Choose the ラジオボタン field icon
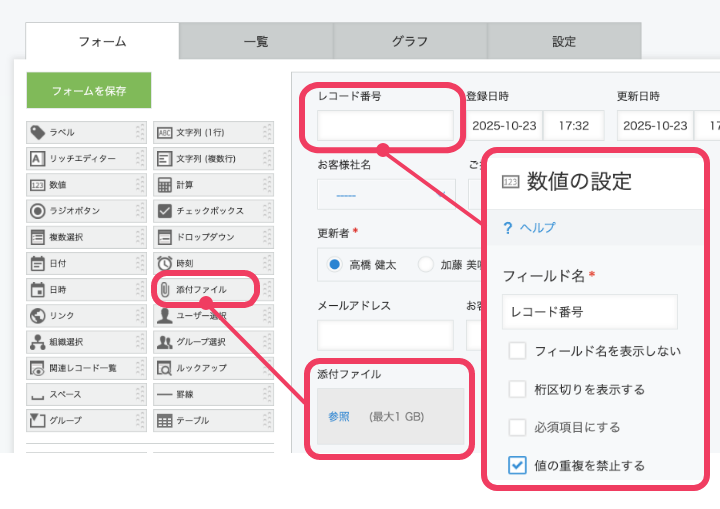The image size is (720, 509). pos(37,211)
